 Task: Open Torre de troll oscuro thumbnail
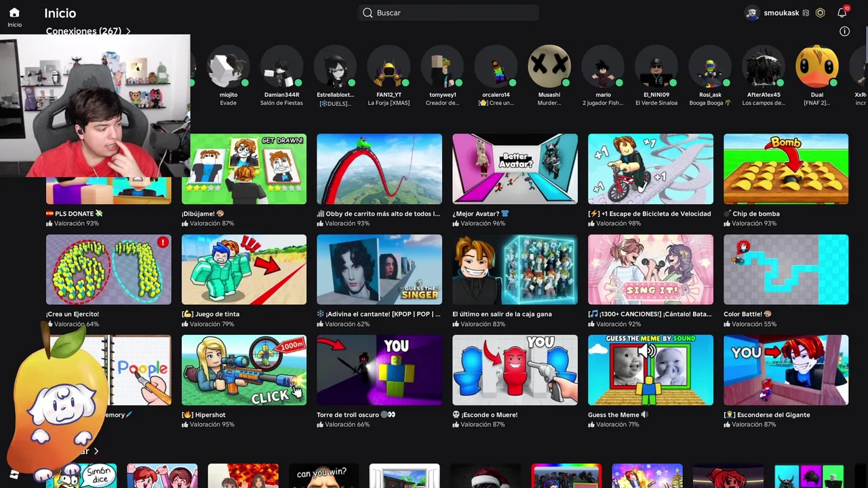tap(379, 370)
